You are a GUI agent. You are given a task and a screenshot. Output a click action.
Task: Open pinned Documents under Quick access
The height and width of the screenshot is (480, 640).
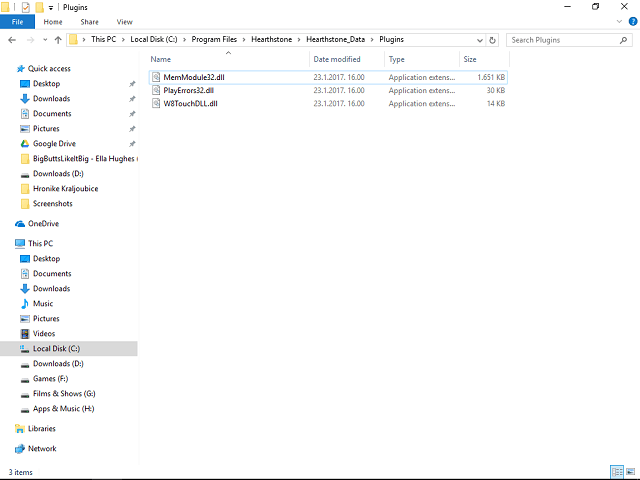point(52,113)
